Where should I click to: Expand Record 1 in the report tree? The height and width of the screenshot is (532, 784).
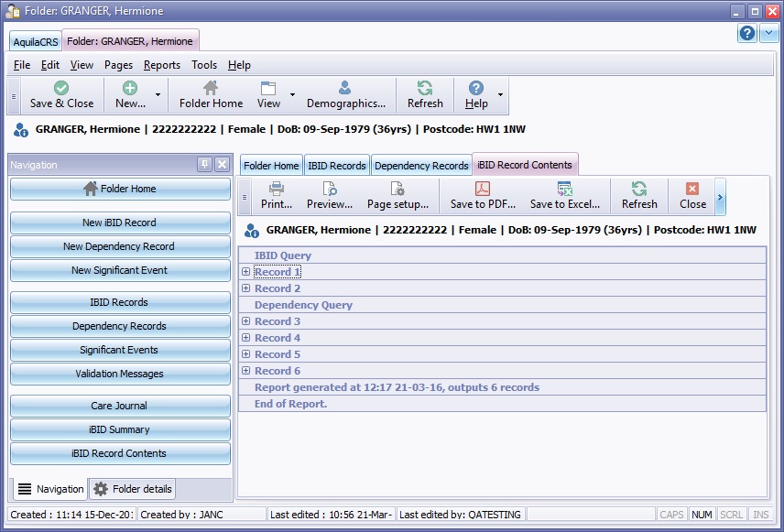(245, 272)
